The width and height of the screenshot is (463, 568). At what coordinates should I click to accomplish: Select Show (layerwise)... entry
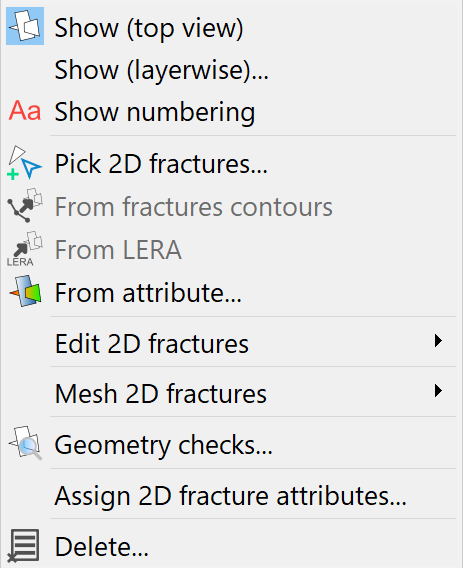pyautogui.click(x=231, y=70)
